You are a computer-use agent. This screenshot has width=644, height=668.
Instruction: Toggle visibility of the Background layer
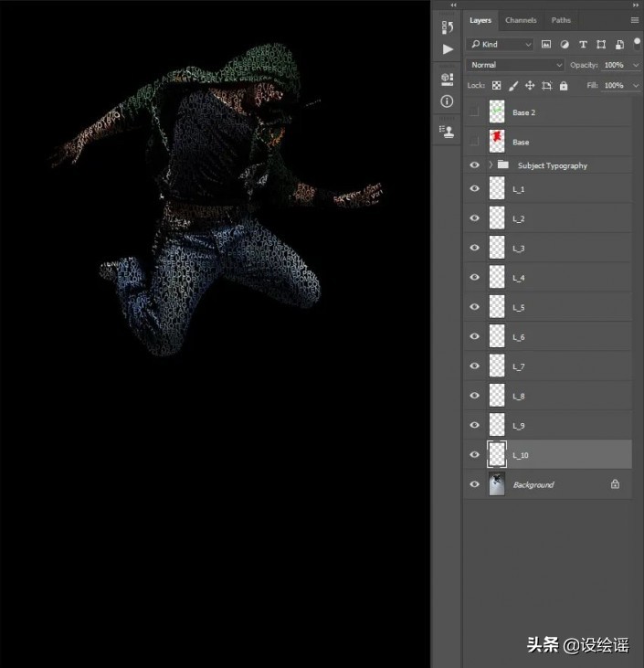point(474,485)
